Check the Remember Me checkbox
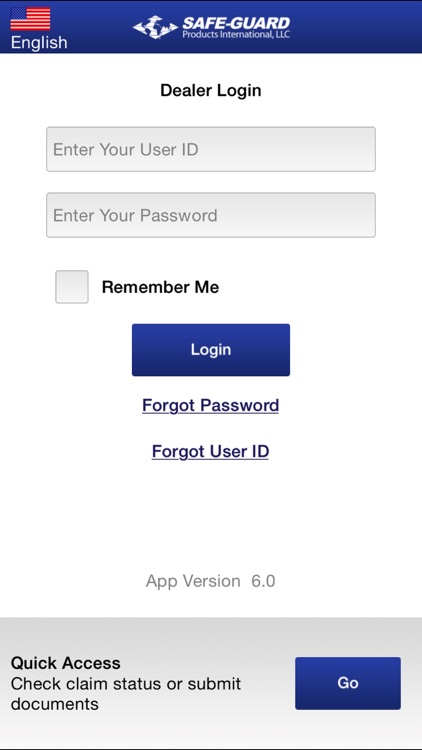Image resolution: width=422 pixels, height=750 pixels. (72, 287)
